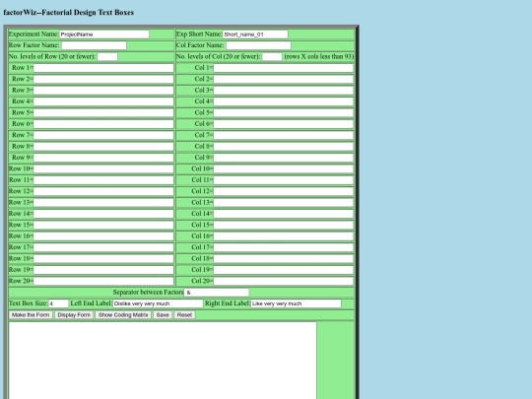Select the Col 20 input
Image resolution: width=532 pixels, height=399 pixels.
[284, 281]
